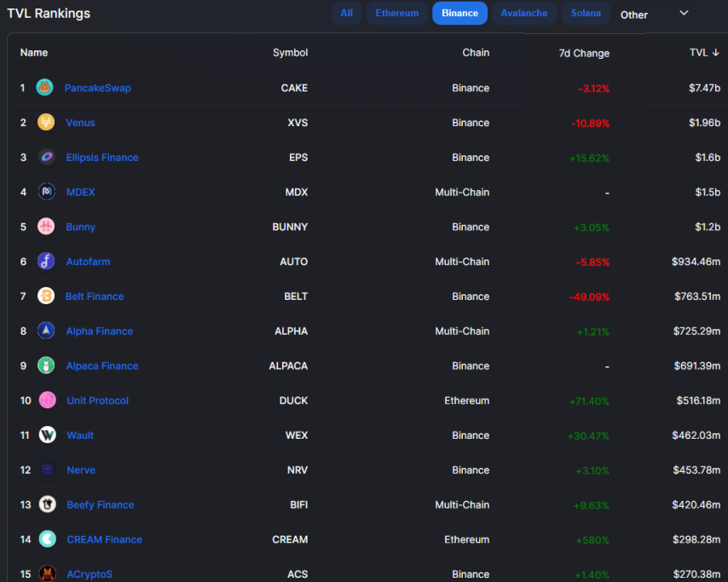This screenshot has height=582, width=728.
Task: Click the ACryptoS logo icon
Action: 48,573
